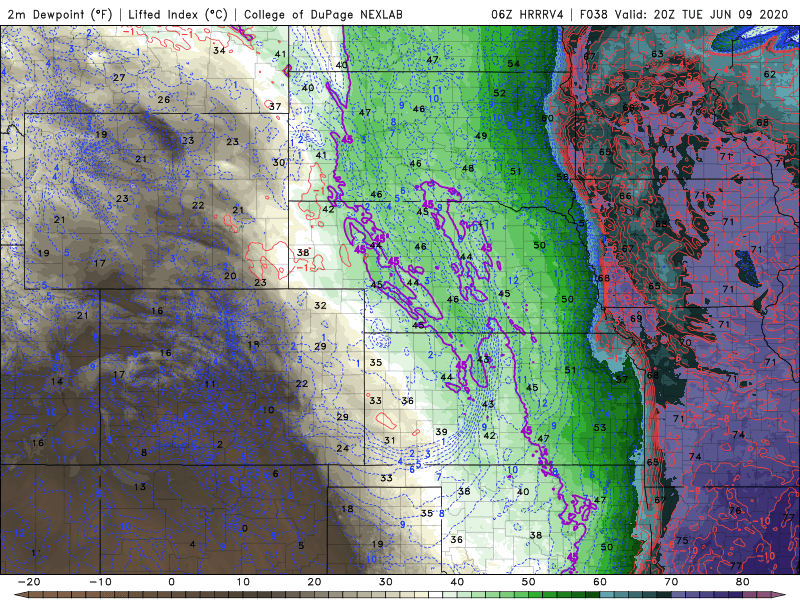This screenshot has width=800, height=600.
Task: Click the '40' color bar scale label
Action: (457, 582)
